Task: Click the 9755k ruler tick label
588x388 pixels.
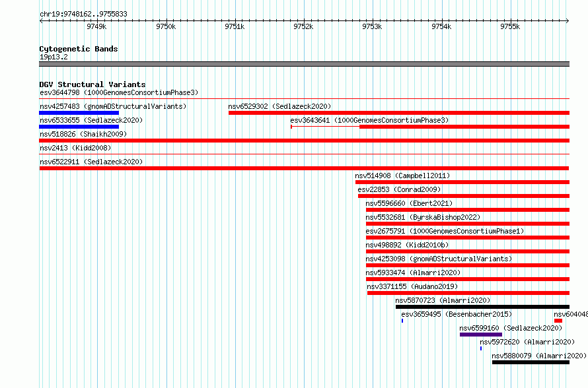Action: (511, 26)
